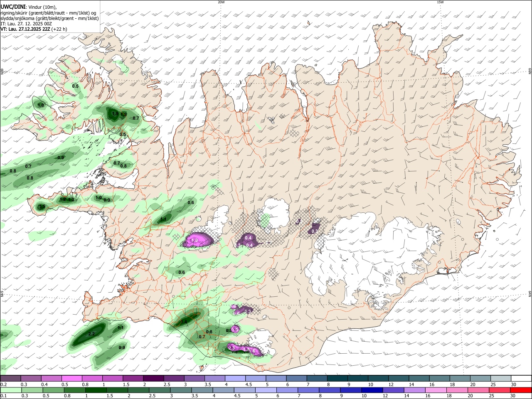Select the bright red lower swatch labeled 30
The width and height of the screenshot is (532, 399).
(x=521, y=390)
